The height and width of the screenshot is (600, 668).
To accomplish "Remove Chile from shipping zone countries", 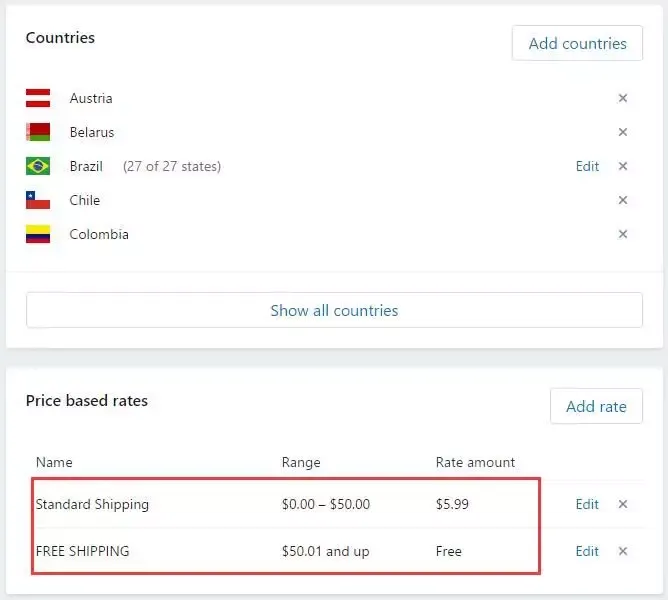I will coord(622,200).
